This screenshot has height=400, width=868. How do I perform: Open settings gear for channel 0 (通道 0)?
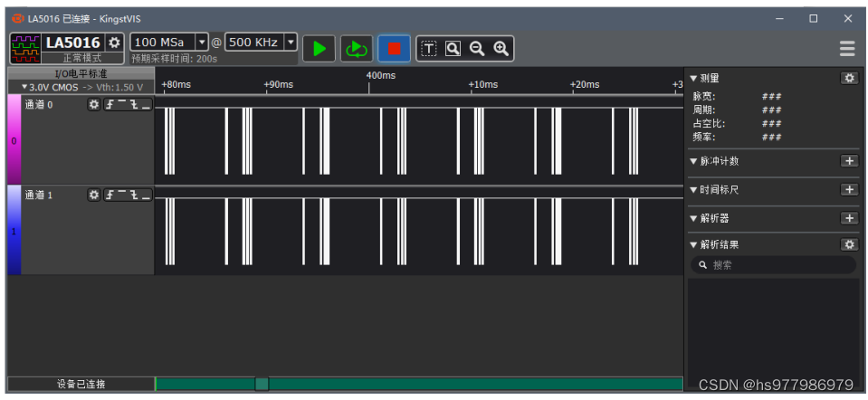94,104
